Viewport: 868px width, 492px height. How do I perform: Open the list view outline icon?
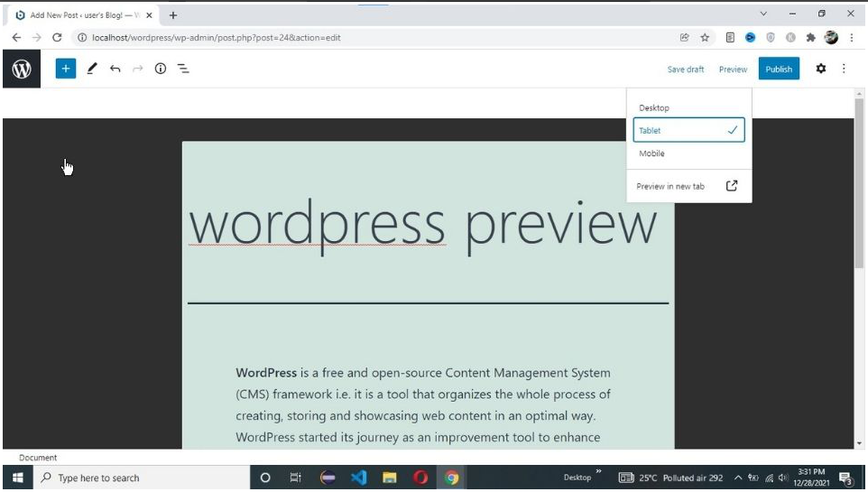182,69
